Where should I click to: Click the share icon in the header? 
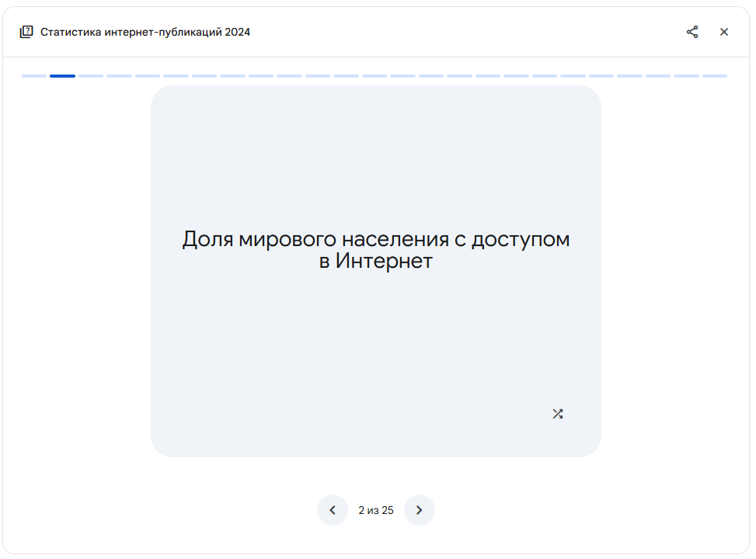pos(692,32)
